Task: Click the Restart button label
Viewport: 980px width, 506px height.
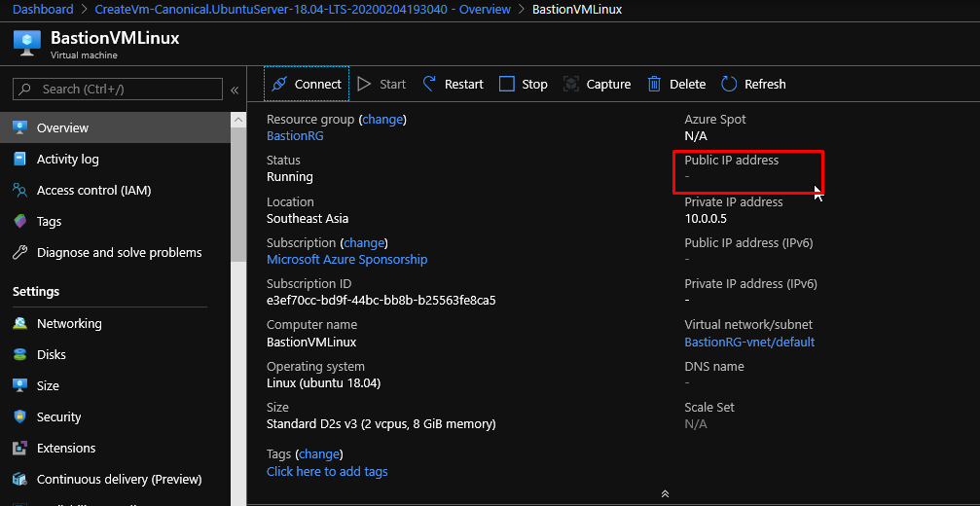Action: coord(464,84)
